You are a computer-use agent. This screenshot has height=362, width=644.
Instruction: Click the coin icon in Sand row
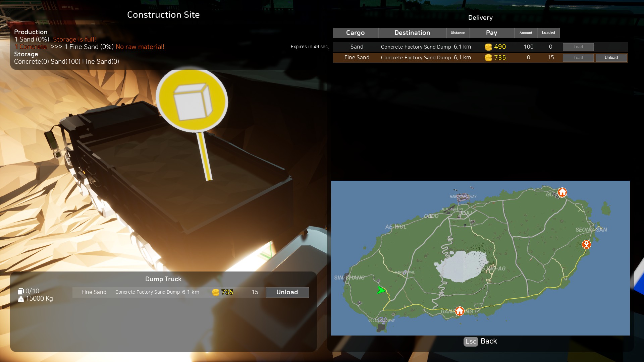[x=488, y=47]
